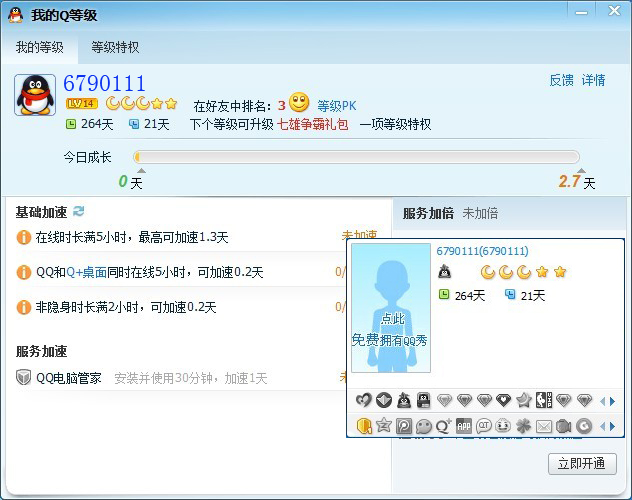The height and width of the screenshot is (500, 632).
Task: Click the 2.7天 growth limit label
Action: (x=577, y=182)
